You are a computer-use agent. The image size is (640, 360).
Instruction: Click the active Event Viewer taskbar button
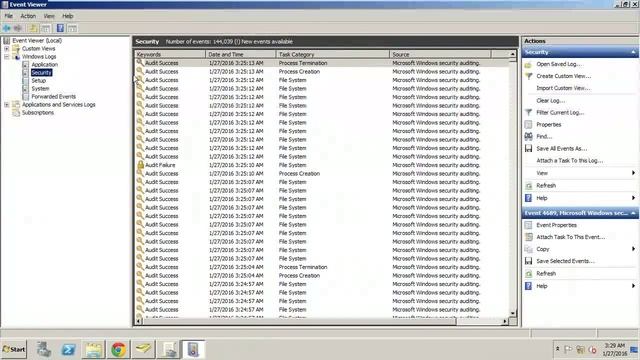(193, 349)
